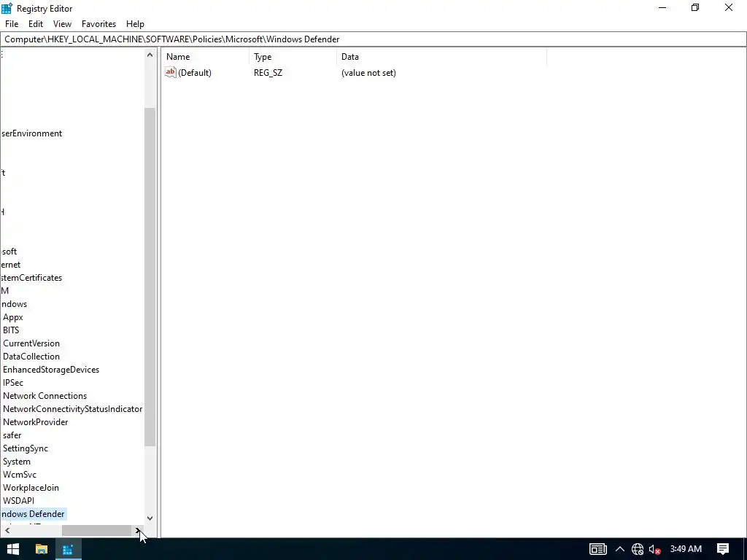Click the tree scroll right arrow
The height and width of the screenshot is (560, 747).
(x=138, y=530)
